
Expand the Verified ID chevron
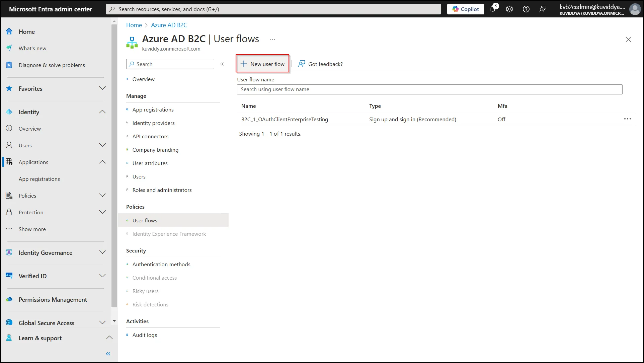coord(102,276)
